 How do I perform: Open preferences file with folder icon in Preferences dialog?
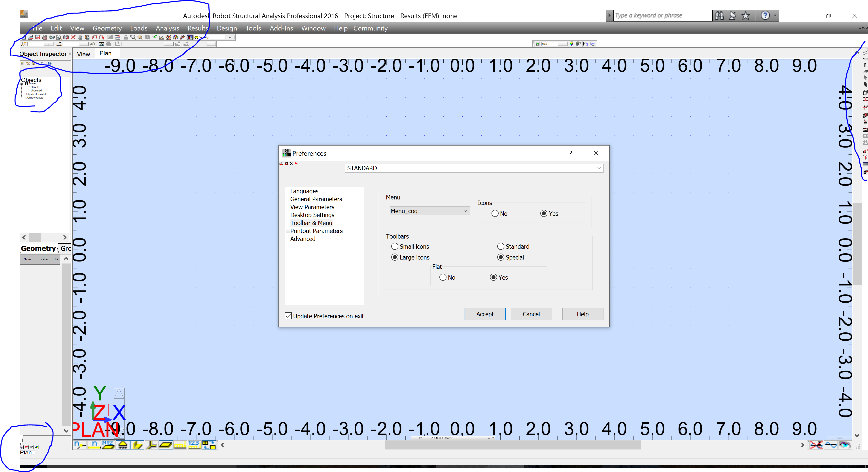click(x=281, y=164)
